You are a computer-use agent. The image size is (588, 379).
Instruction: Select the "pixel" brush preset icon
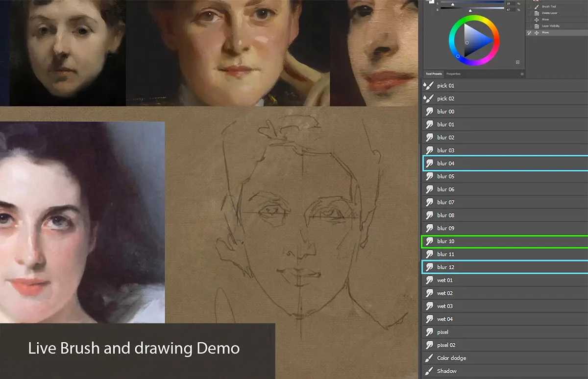429,332
